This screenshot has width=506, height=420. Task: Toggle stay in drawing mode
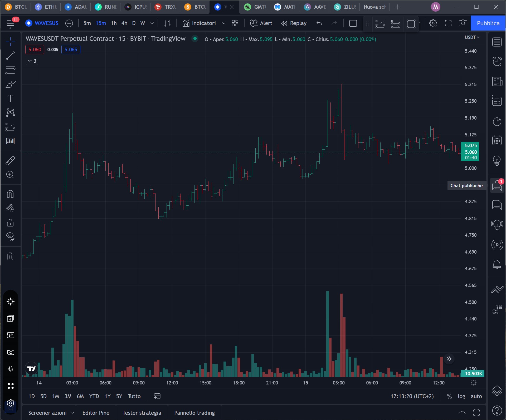(10, 208)
